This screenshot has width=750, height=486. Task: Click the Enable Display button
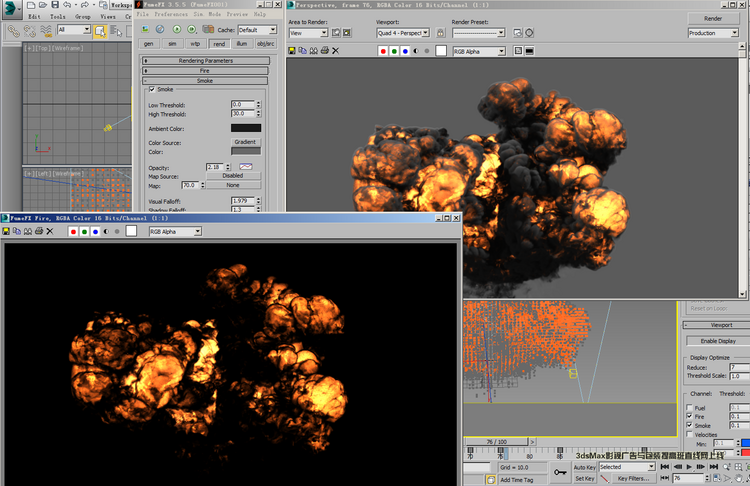718,341
